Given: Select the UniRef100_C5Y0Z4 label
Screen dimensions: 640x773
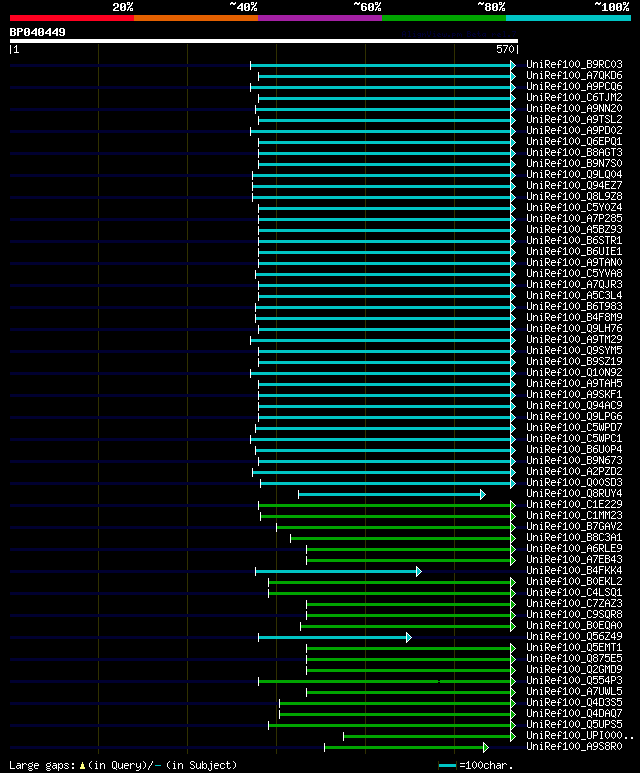Looking at the screenshot, I should (x=574, y=208).
